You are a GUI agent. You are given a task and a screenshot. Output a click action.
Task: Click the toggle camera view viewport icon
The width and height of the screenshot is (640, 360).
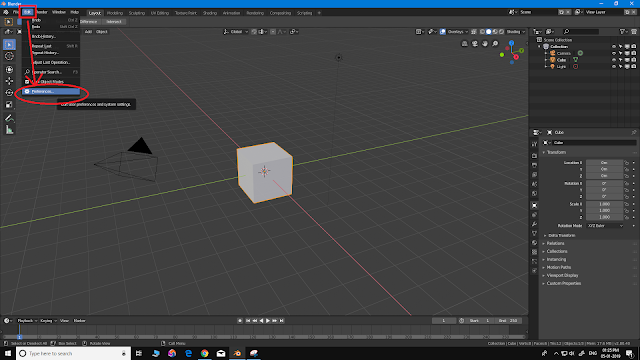pos(475,44)
